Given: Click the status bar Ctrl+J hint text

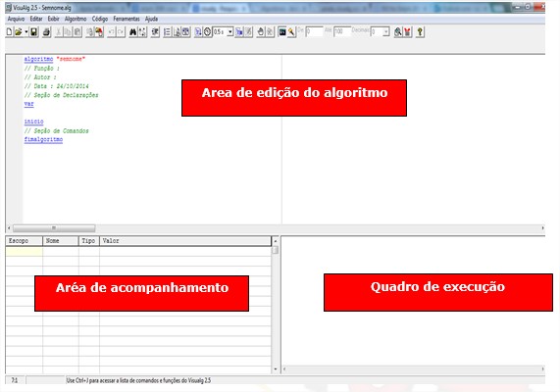Looking at the screenshot, I should coord(138,380).
